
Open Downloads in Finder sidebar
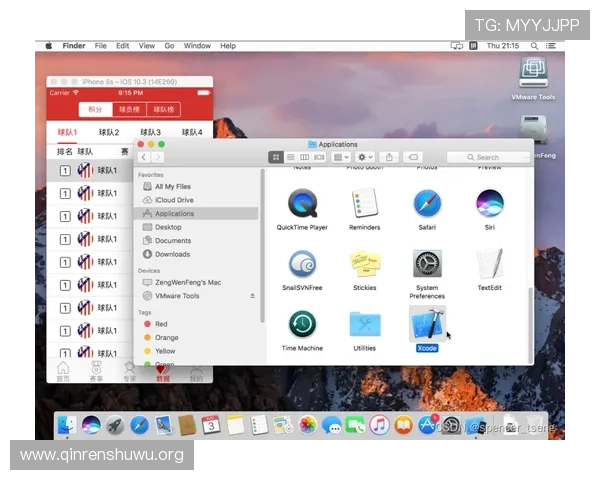(x=196, y=255)
